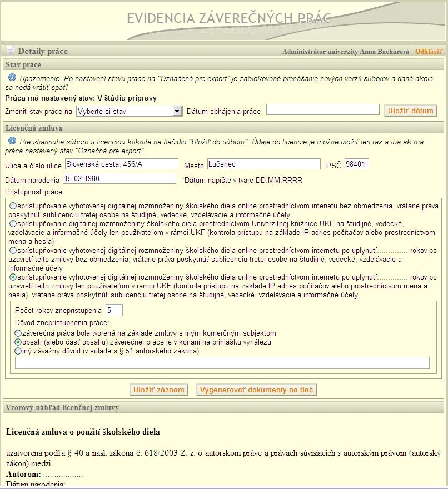
Task: Click the Stav práce section header
Action: [223, 64]
